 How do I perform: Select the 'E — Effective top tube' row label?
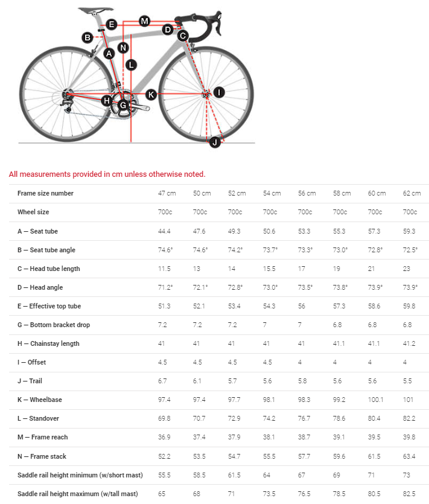point(49,306)
